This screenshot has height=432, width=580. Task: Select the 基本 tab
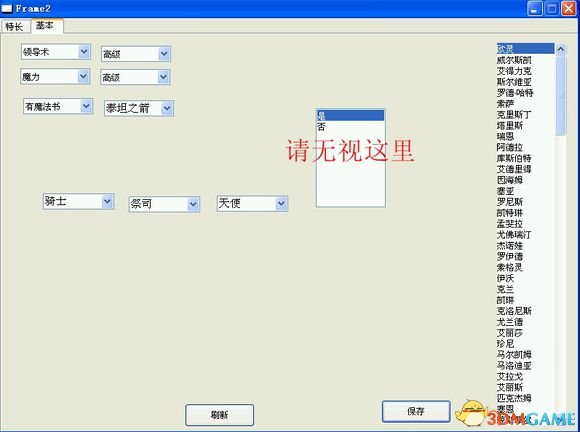coord(47,26)
